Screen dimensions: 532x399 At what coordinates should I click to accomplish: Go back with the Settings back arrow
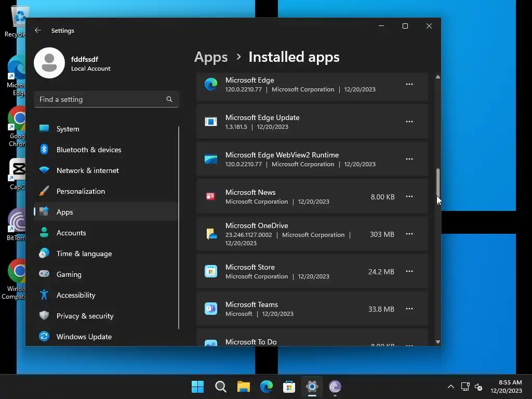coord(37,30)
